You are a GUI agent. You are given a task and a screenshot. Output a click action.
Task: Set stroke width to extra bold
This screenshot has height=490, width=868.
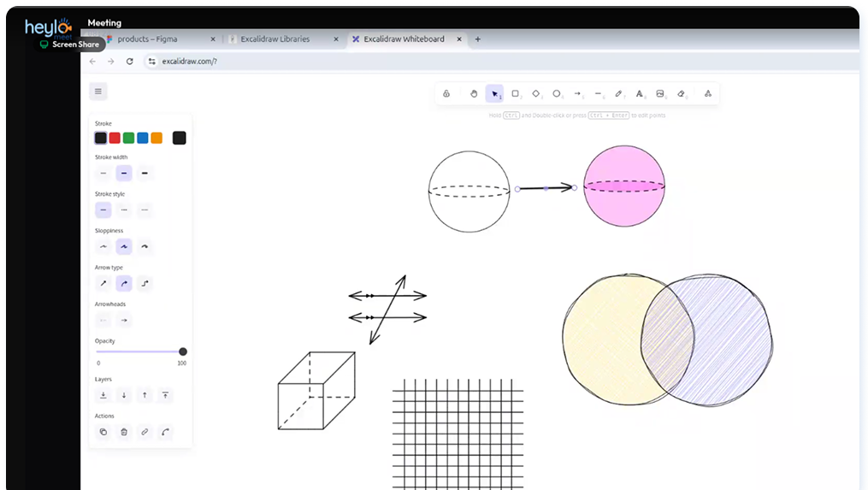(x=145, y=174)
